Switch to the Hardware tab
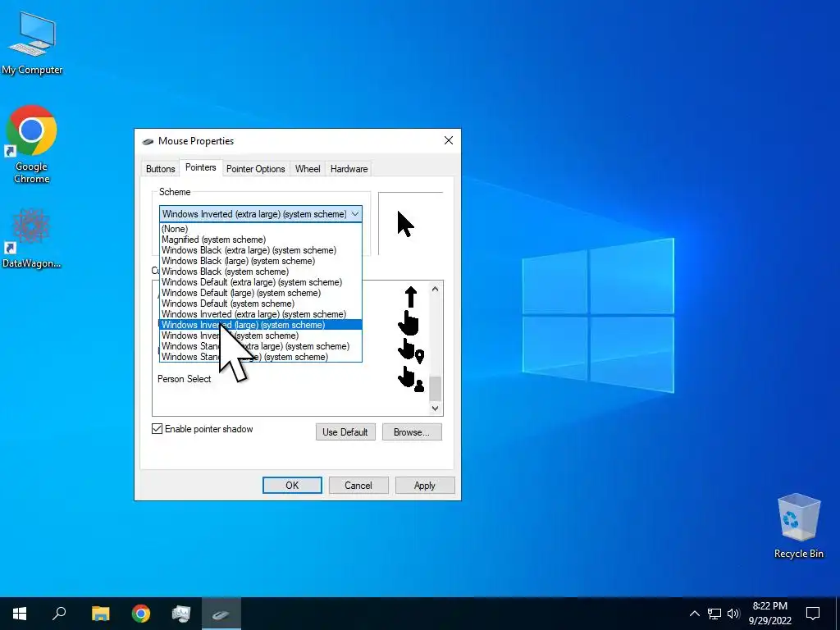840x630 pixels. 349,169
